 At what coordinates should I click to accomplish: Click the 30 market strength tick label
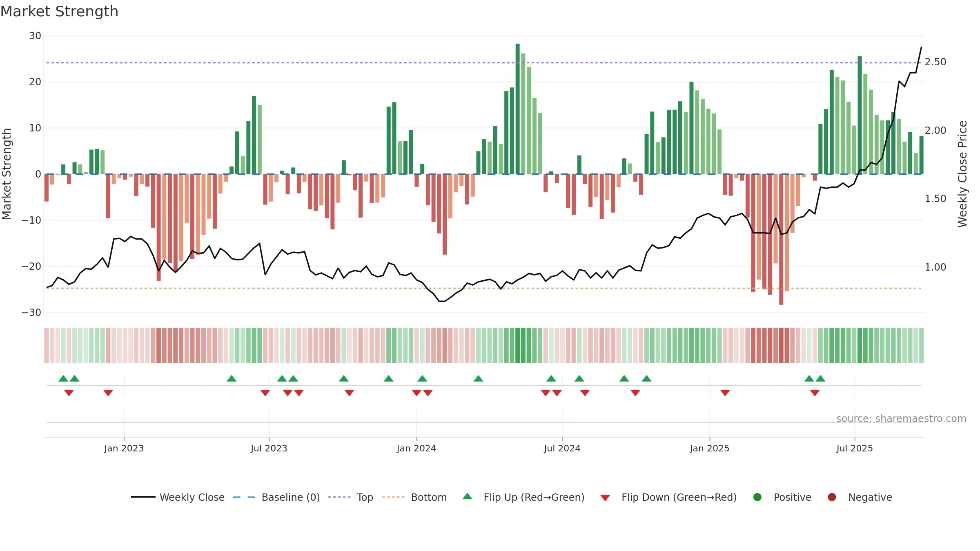(35, 36)
